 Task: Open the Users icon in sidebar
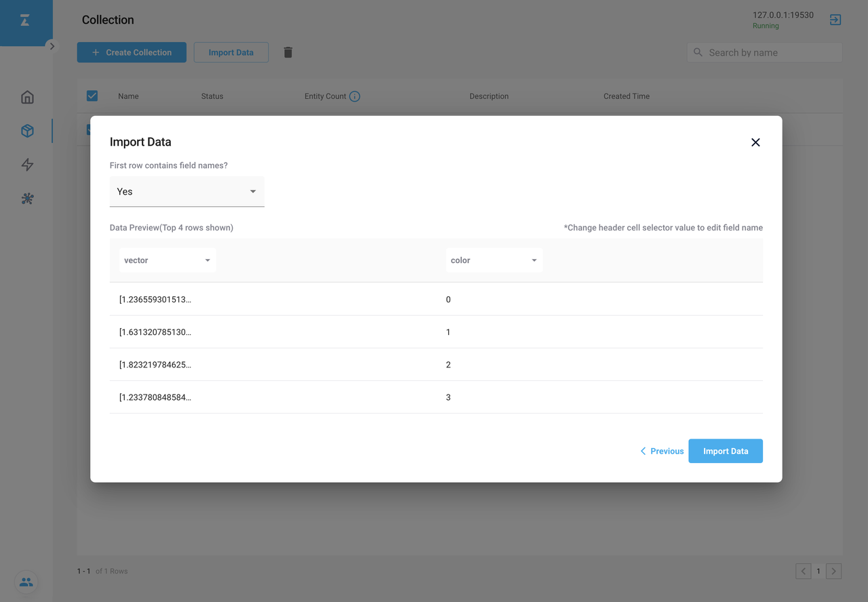(26, 582)
